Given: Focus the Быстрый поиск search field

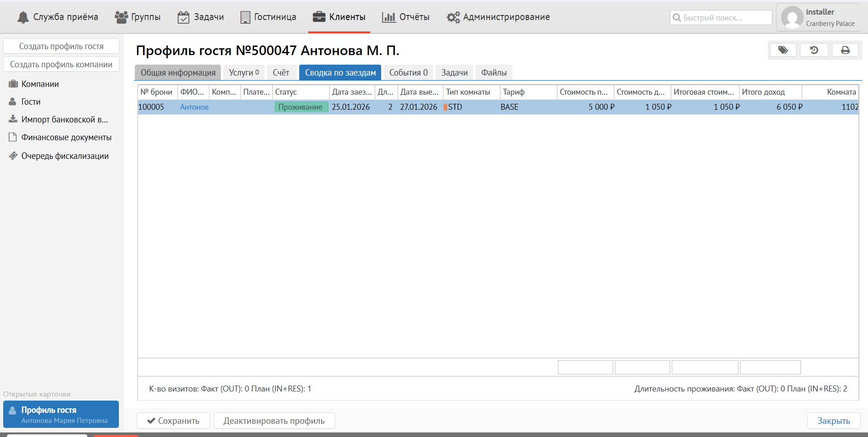Looking at the screenshot, I should tap(721, 18).
